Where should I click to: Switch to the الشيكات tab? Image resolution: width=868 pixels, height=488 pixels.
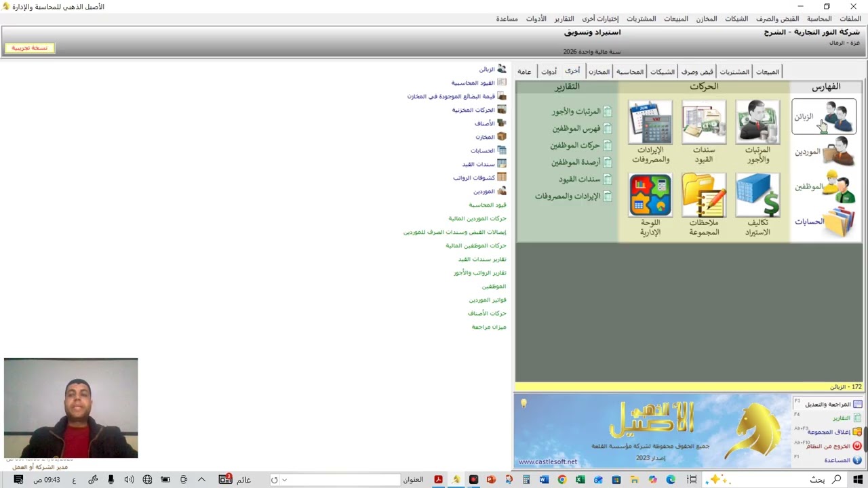pos(663,72)
